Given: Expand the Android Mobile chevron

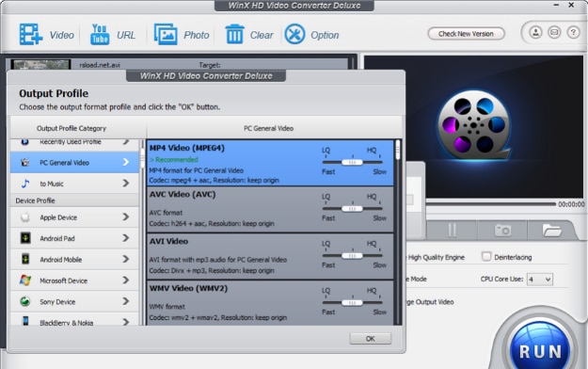Looking at the screenshot, I should pyautogui.click(x=126, y=259).
